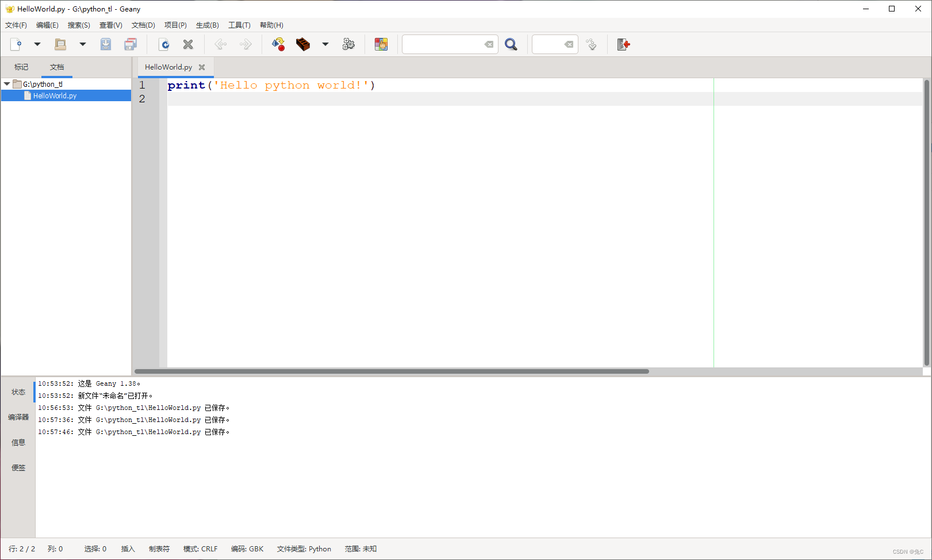The height and width of the screenshot is (560, 932).
Task: Open the 文件(F) menu
Action: [16, 25]
